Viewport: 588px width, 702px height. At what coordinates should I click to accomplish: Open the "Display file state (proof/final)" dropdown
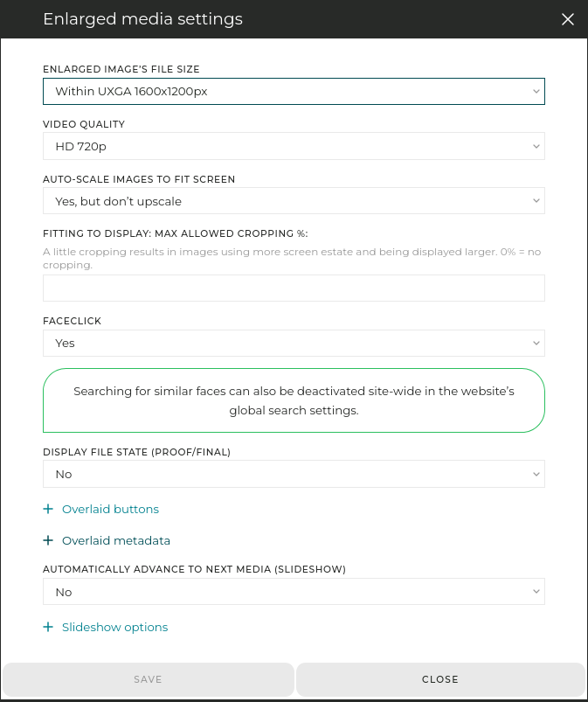coord(294,474)
